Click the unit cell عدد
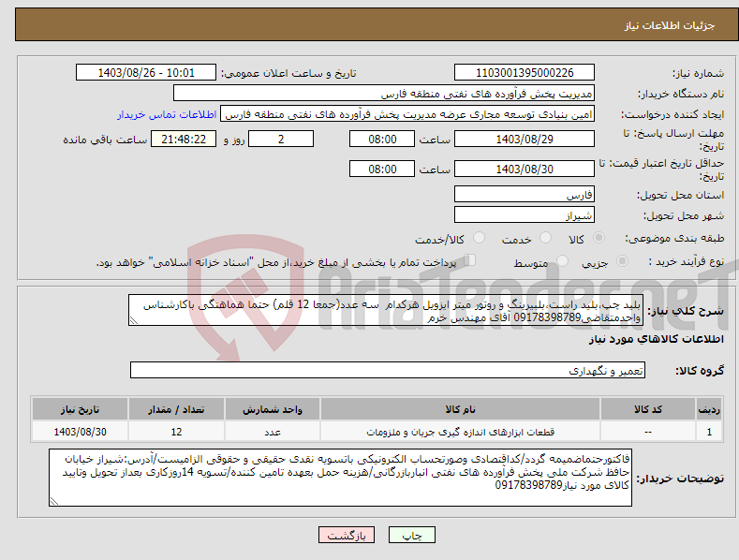The width and height of the screenshot is (739, 560). point(273,432)
